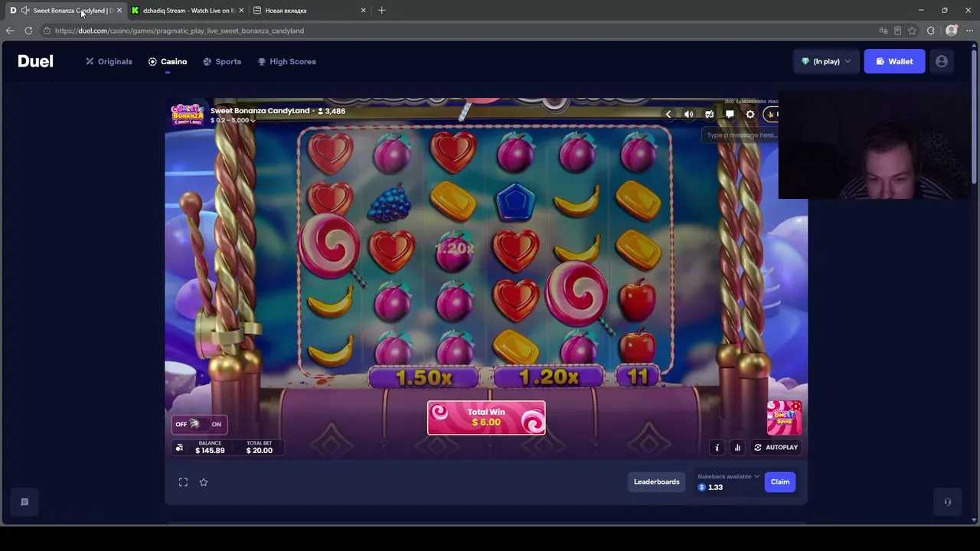
Task: Click the $ 0.2 – 5,000 bet range dropdown
Action: coord(233,120)
